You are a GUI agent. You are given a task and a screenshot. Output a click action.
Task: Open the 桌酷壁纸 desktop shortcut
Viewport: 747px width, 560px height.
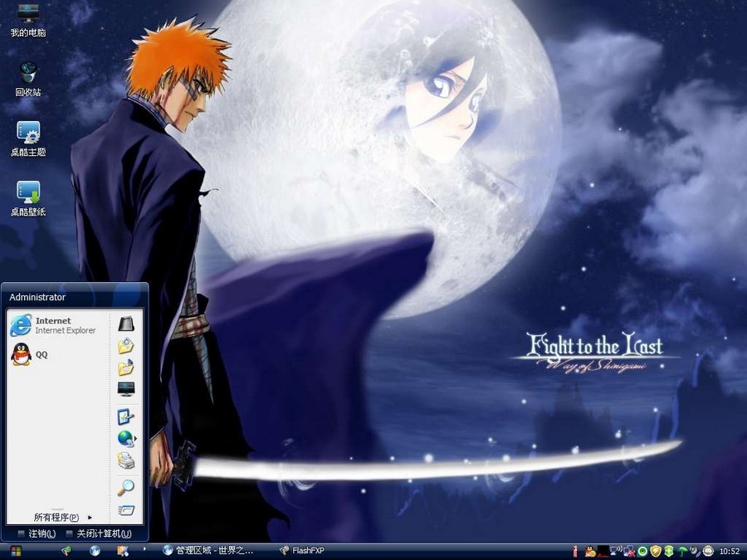[x=27, y=194]
